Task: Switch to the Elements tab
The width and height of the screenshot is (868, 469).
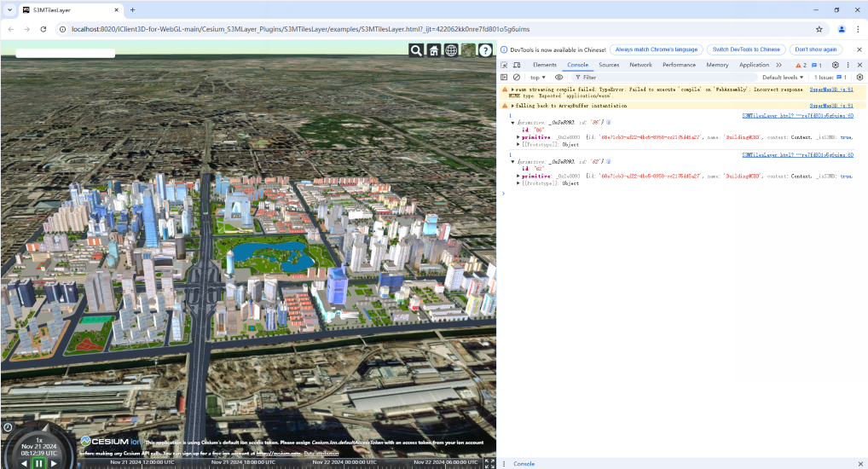Action: (x=545, y=65)
